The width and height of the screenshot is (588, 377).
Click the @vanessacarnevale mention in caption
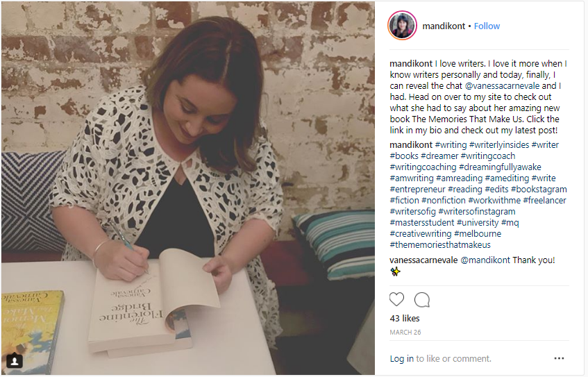502,85
